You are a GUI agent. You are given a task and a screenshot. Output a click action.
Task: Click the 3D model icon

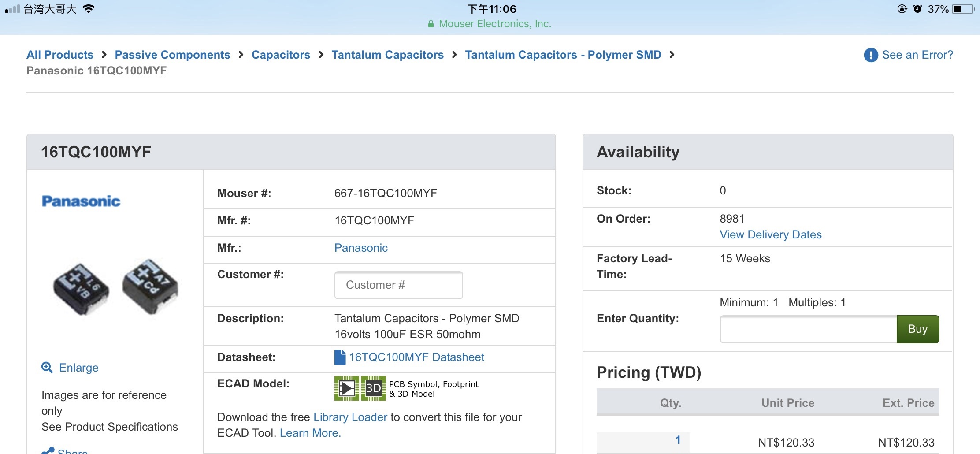pos(373,388)
